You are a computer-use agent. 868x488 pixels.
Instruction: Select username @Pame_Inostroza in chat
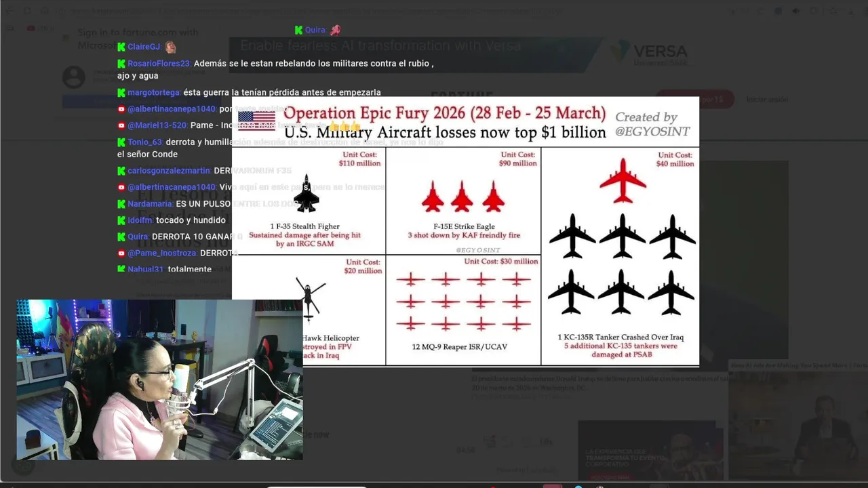coord(162,253)
